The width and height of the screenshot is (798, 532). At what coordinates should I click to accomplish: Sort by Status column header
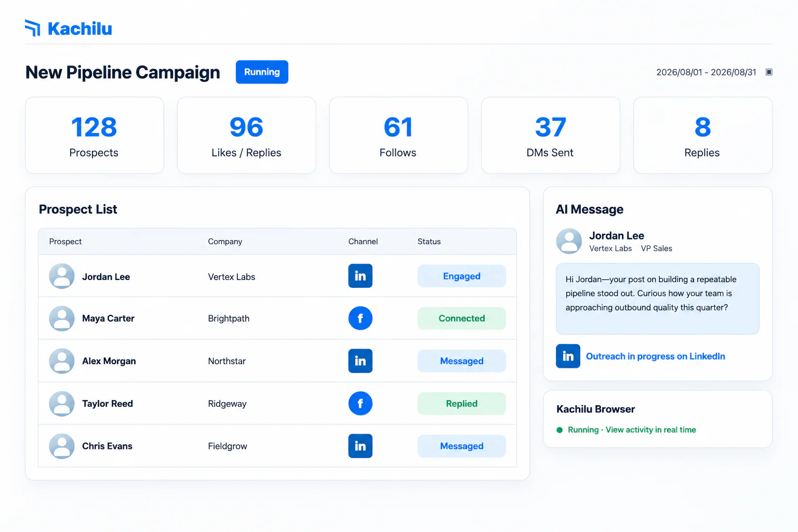(429, 242)
